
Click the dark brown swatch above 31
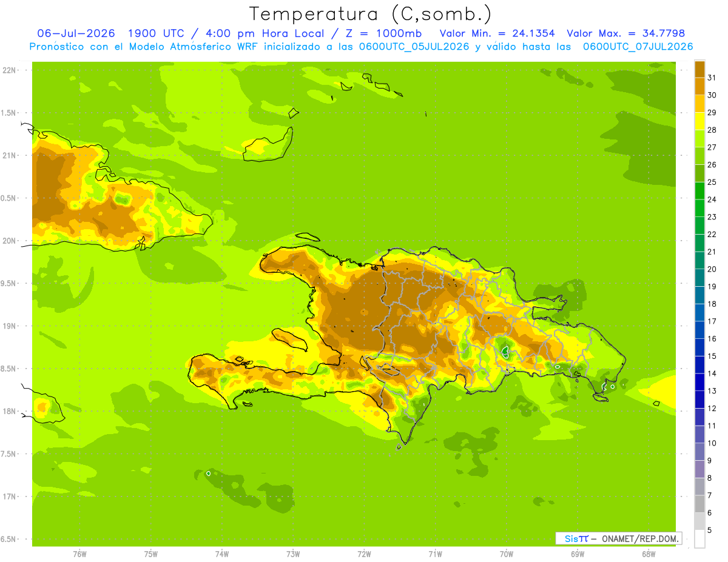tap(699, 69)
